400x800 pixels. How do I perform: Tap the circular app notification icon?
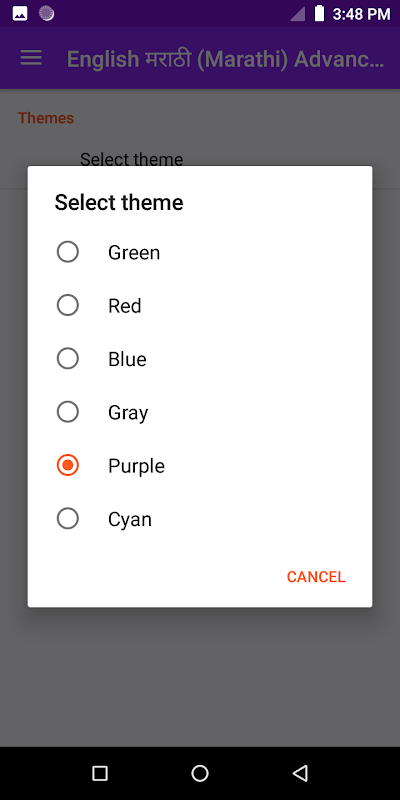(47, 14)
